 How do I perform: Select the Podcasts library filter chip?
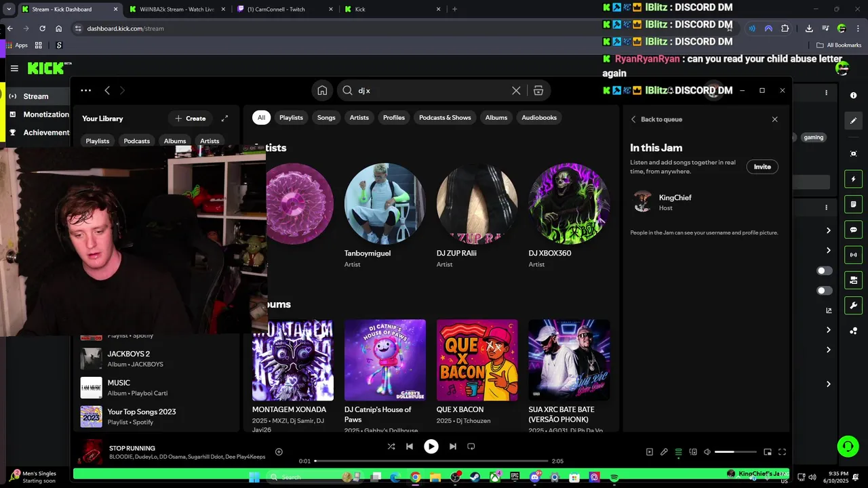pyautogui.click(x=137, y=141)
